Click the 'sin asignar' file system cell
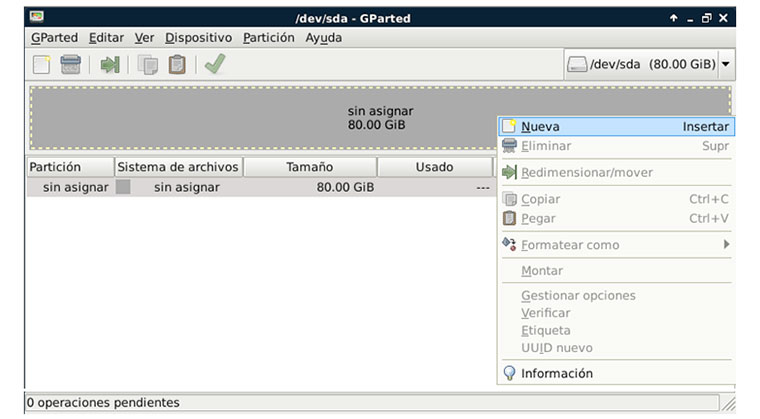This screenshot has height=419, width=760. pyautogui.click(x=187, y=187)
